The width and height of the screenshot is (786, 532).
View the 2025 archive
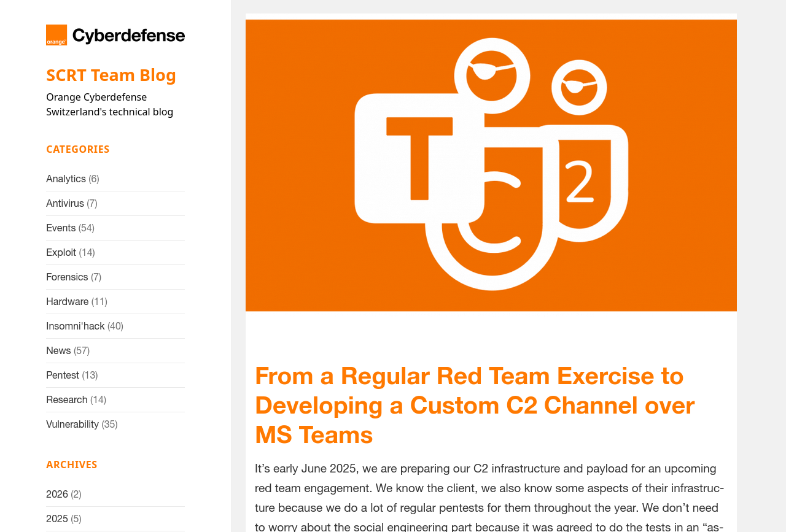coord(57,519)
